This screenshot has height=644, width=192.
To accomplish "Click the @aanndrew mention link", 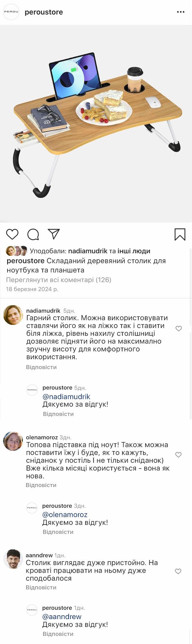I will tap(62, 616).
